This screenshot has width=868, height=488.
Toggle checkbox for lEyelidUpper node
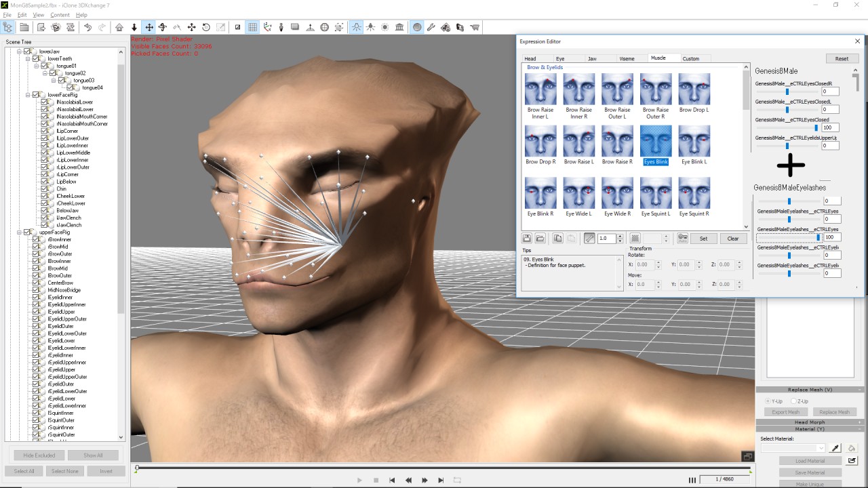36,312
